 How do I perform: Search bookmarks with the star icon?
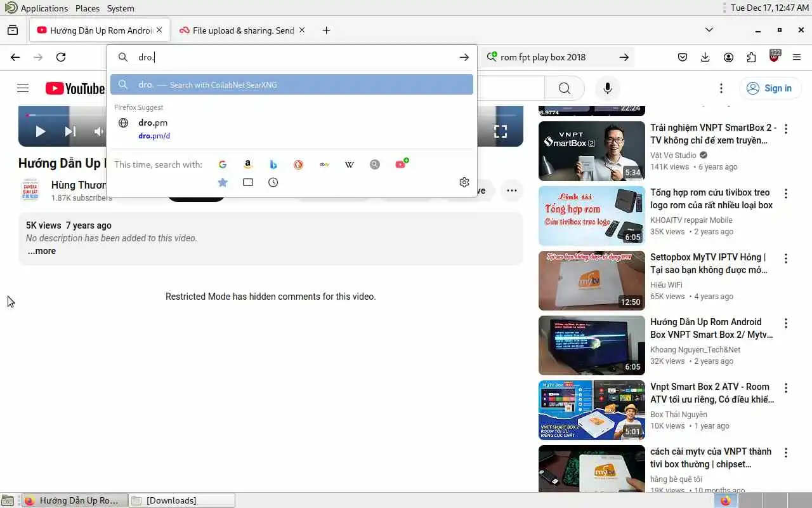coord(223,182)
